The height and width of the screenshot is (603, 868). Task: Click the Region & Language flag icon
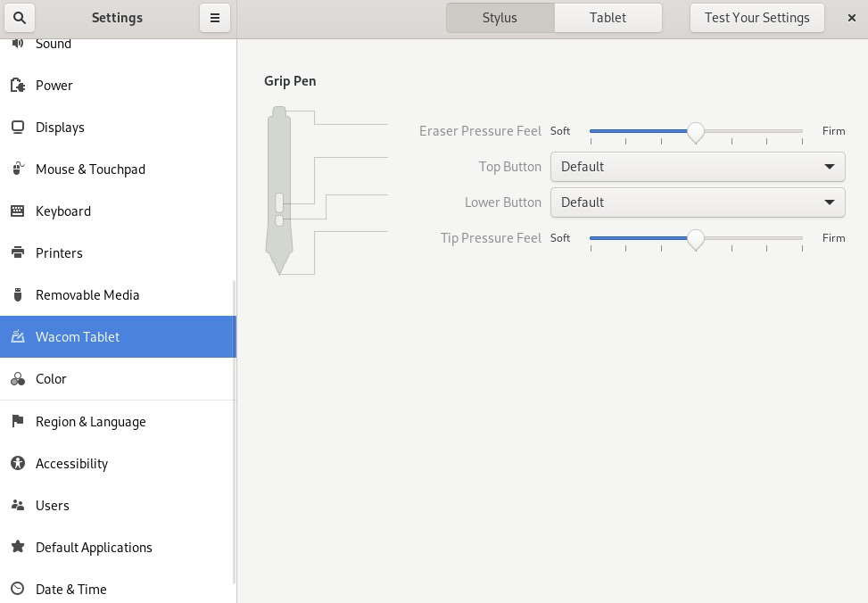pos(18,422)
